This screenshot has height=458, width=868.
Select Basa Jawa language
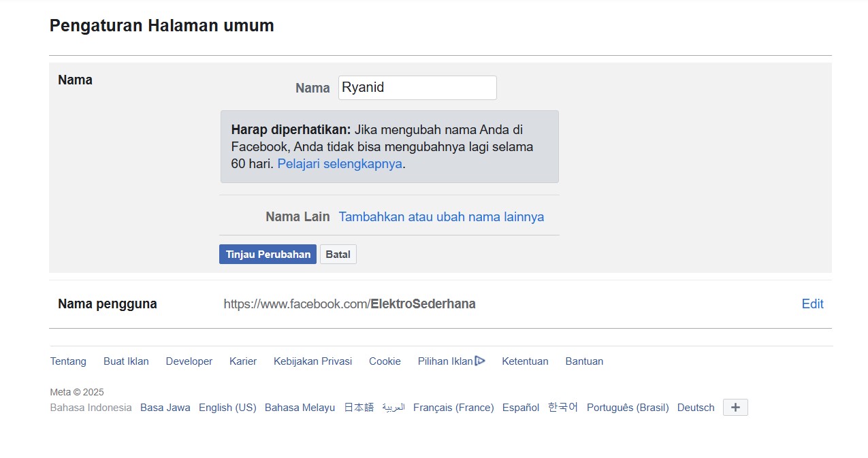[165, 408]
